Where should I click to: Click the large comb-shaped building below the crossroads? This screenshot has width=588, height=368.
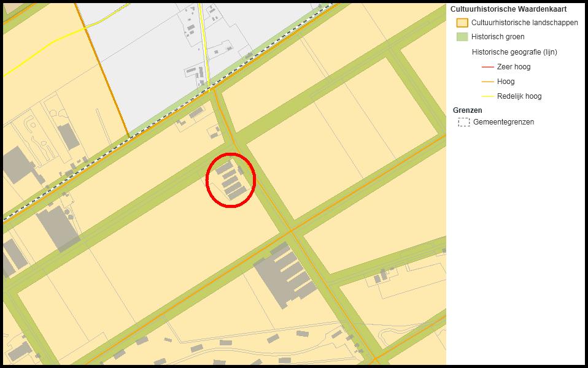[x=285, y=275]
